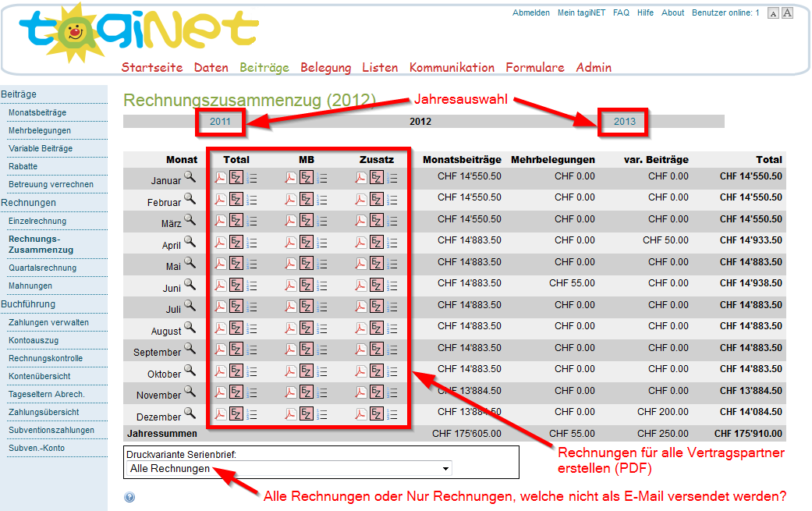Click magnifier icon next to April
This screenshot has height=511, width=812.
190,242
